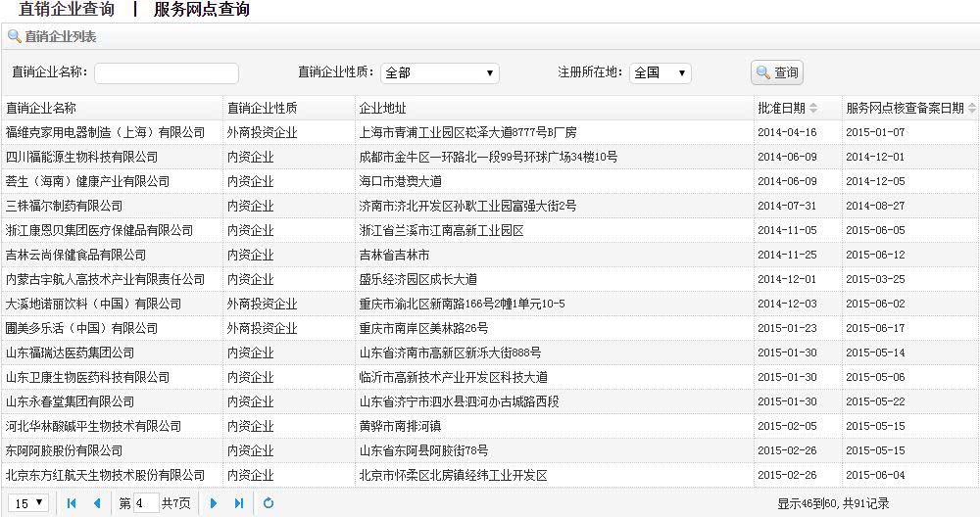
Task: Jump to the last page
Action: pos(239,503)
